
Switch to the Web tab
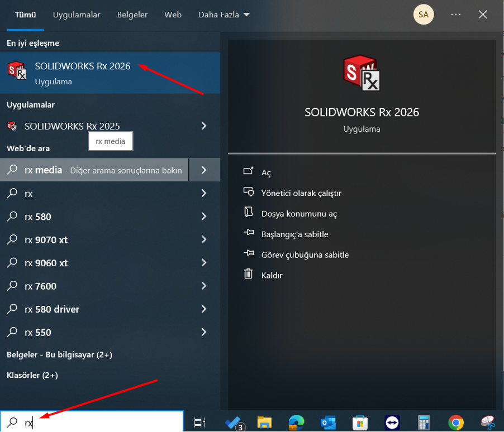[173, 15]
